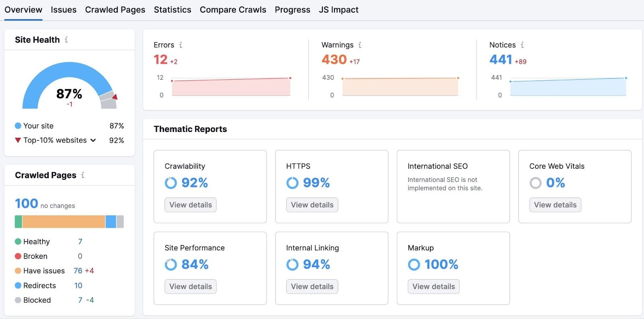Viewport: 644px width, 319px height.
Task: View details for HTTPS report
Action: point(312,205)
